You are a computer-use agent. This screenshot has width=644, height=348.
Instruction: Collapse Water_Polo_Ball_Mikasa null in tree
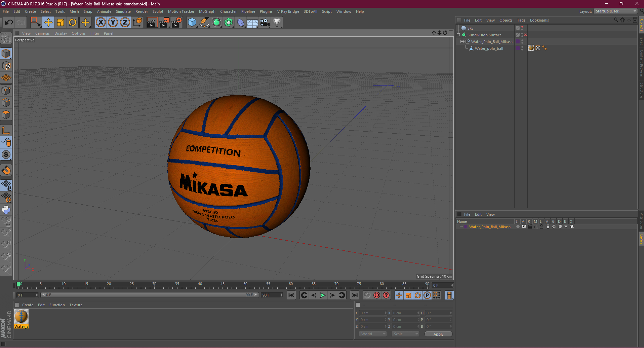point(462,42)
